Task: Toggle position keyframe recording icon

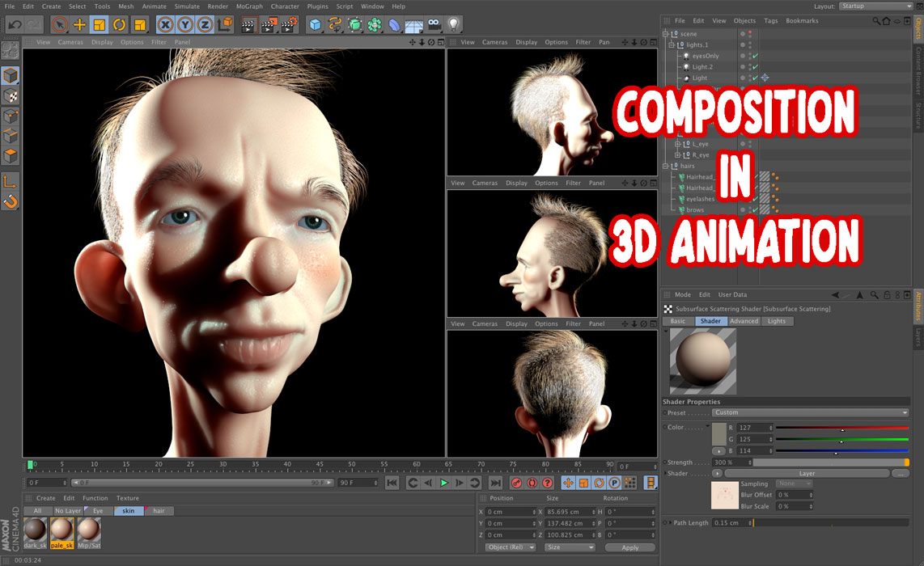Action: (568, 483)
